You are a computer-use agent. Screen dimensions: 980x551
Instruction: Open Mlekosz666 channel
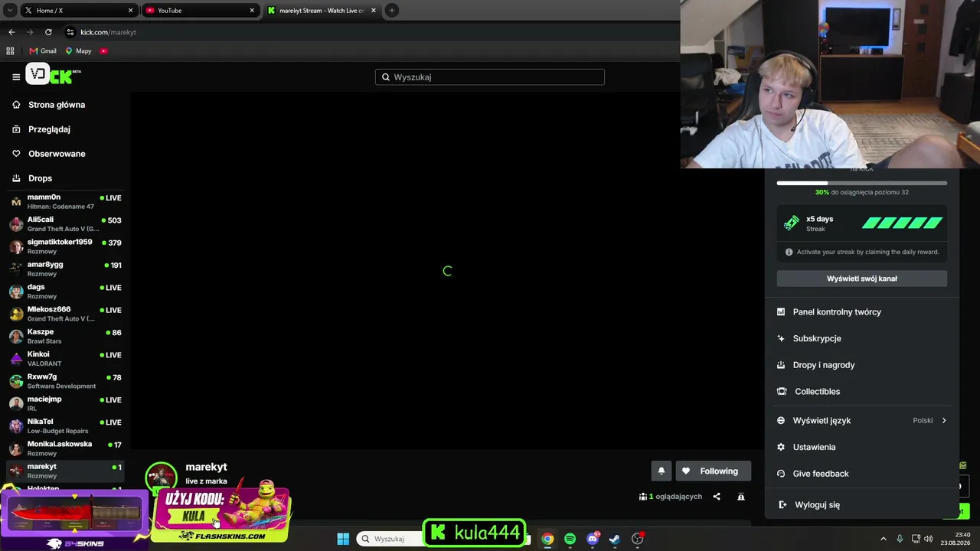[x=65, y=314]
